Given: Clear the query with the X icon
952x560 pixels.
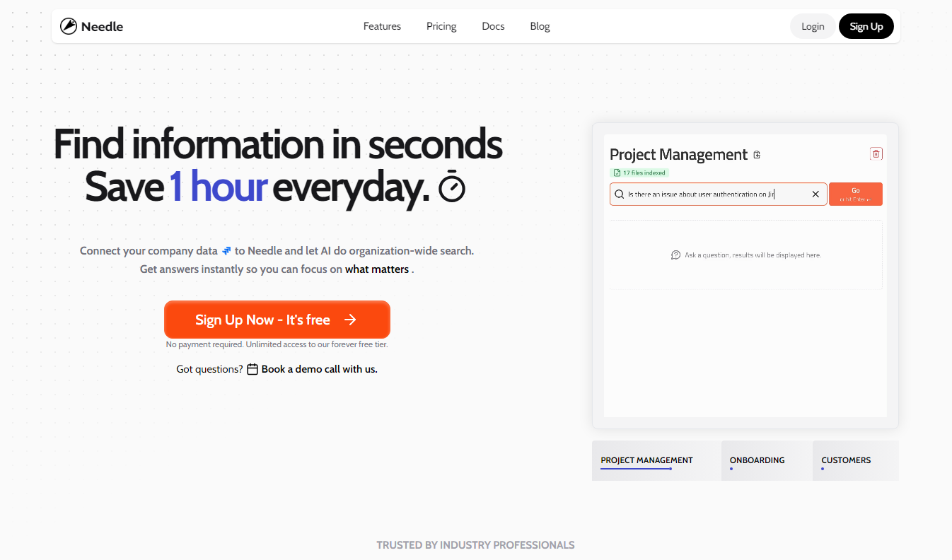Looking at the screenshot, I should point(815,194).
